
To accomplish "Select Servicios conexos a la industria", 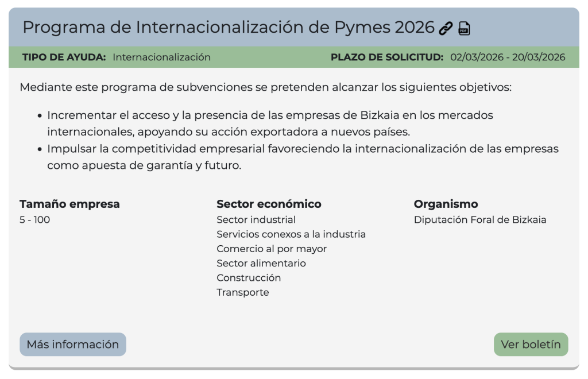I will coord(291,234).
